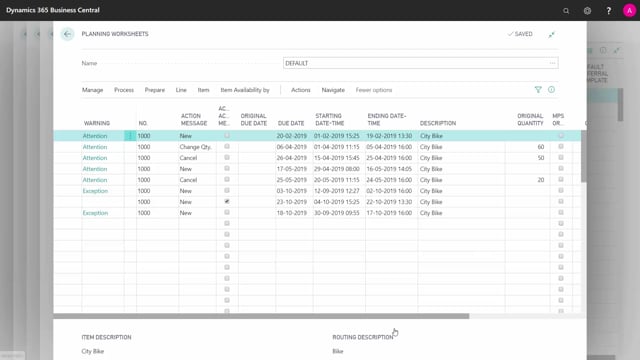Click the Fewer options link
The width and height of the screenshot is (640, 360).
pyautogui.click(x=373, y=90)
